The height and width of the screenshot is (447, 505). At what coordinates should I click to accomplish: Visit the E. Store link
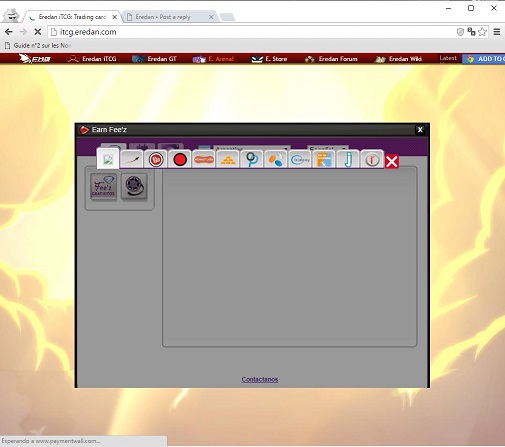tap(269, 59)
